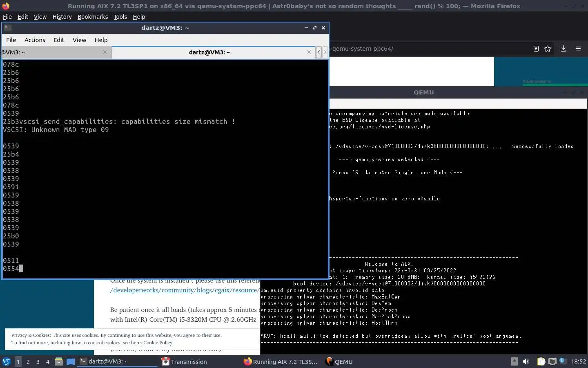Open the Cookie Policy link
Image resolution: width=588 pixels, height=368 pixels.
(158, 343)
